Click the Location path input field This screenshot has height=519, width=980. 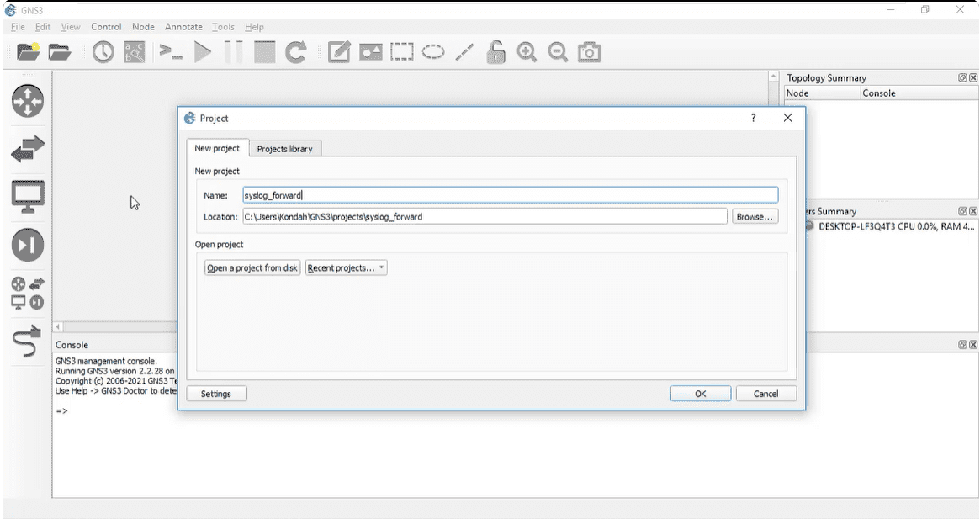(x=485, y=216)
